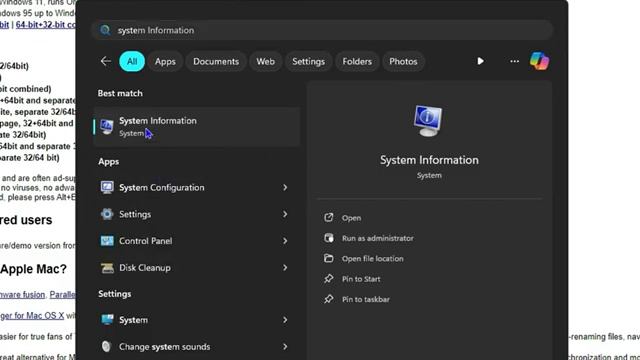
Task: Open the Change system sounds result
Action: [x=197, y=347]
